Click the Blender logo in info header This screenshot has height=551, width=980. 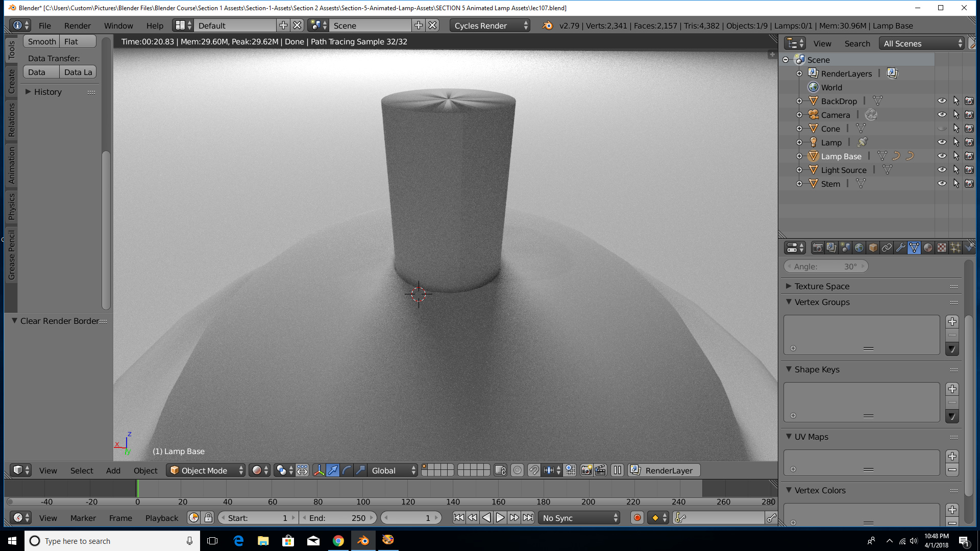click(x=547, y=26)
